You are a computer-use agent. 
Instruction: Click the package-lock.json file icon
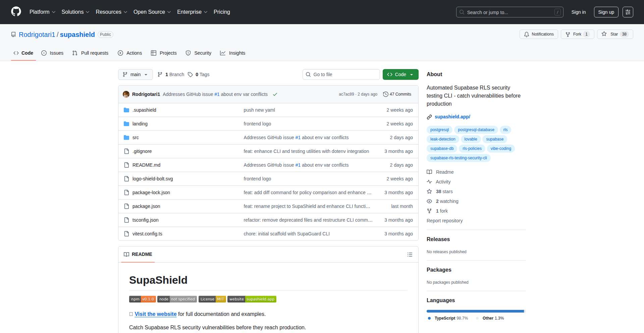(126, 192)
